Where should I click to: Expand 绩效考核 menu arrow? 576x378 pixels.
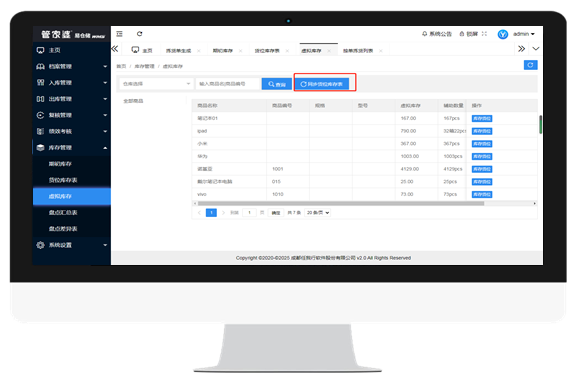pyautogui.click(x=105, y=131)
